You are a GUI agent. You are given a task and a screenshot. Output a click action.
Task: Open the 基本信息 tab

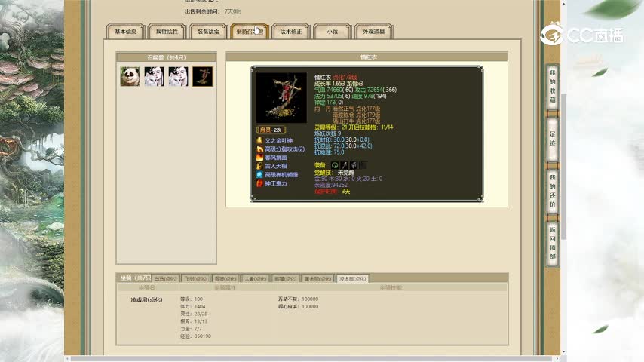[126, 32]
